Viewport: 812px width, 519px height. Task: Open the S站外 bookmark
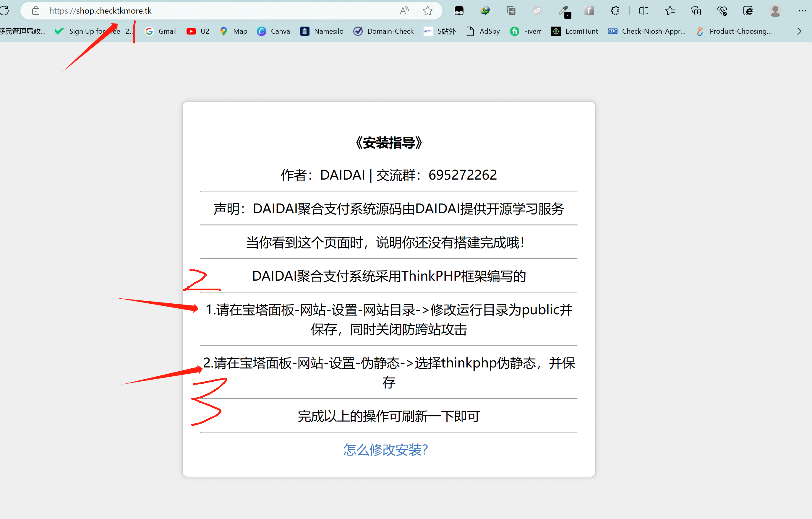coord(440,31)
